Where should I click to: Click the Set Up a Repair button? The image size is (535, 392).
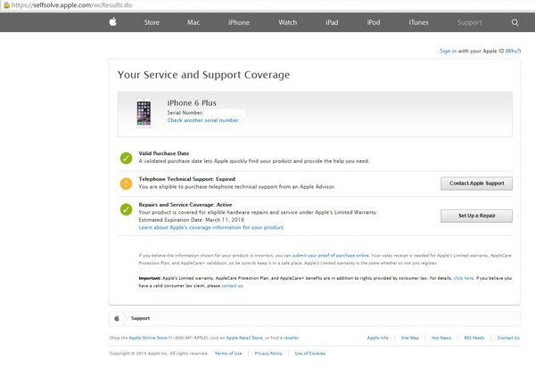(x=477, y=216)
